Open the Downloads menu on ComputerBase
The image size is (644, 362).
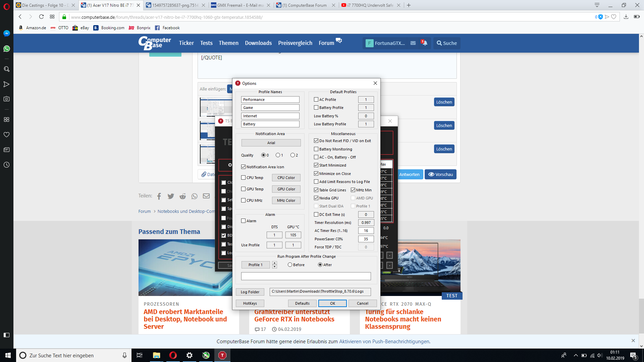(258, 43)
